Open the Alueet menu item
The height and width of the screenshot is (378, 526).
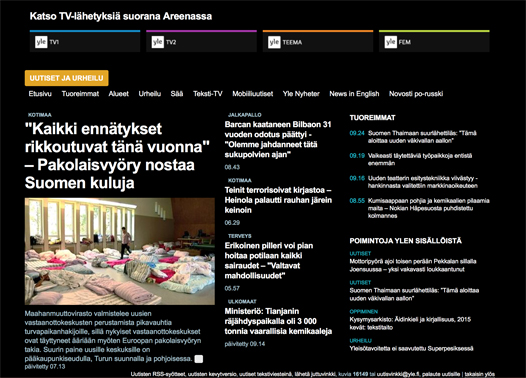(118, 94)
